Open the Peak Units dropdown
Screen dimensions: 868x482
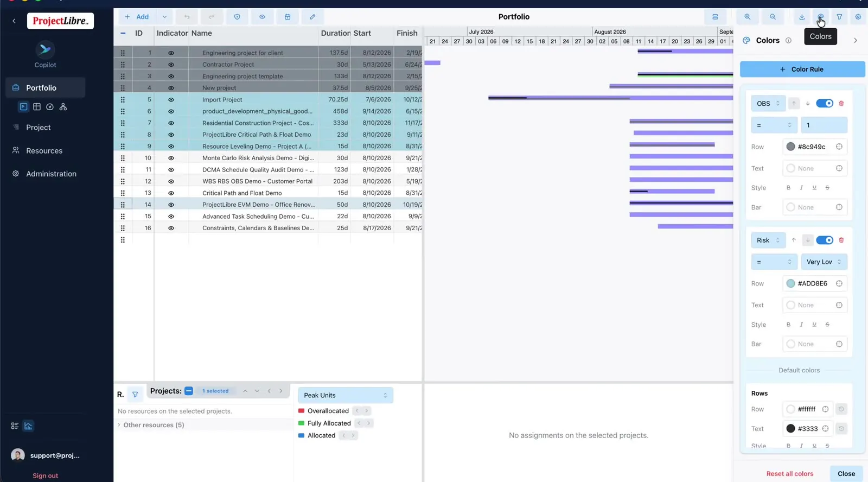tap(346, 395)
